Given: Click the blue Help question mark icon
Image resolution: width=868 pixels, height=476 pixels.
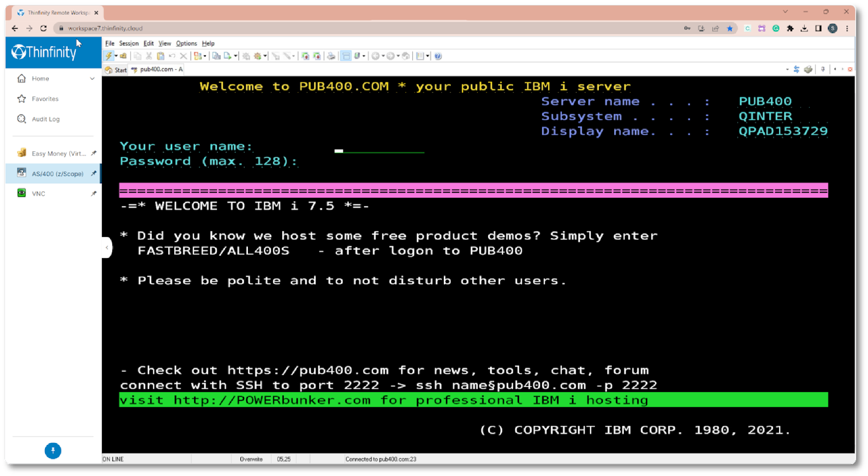Looking at the screenshot, I should (x=438, y=56).
